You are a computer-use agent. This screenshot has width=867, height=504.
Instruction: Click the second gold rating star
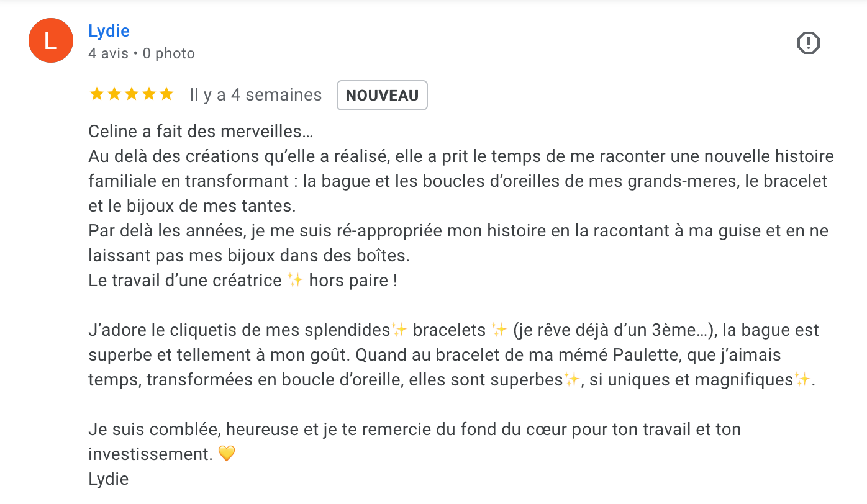tap(114, 94)
